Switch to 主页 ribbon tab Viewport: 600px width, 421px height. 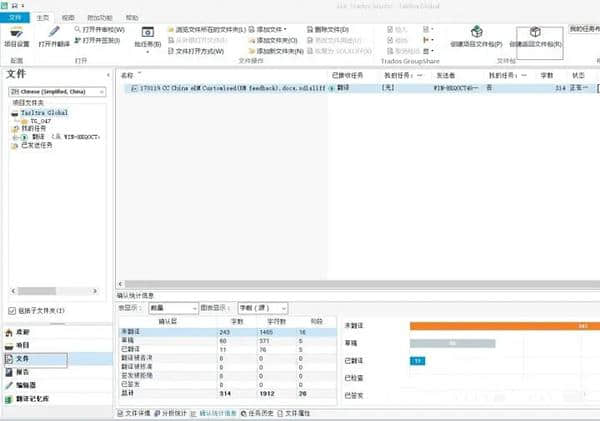pos(42,18)
